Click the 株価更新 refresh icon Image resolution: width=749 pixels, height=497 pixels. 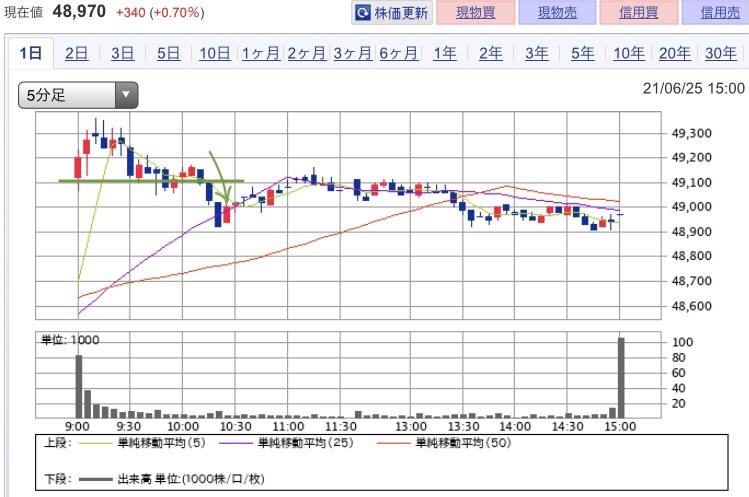[x=363, y=13]
